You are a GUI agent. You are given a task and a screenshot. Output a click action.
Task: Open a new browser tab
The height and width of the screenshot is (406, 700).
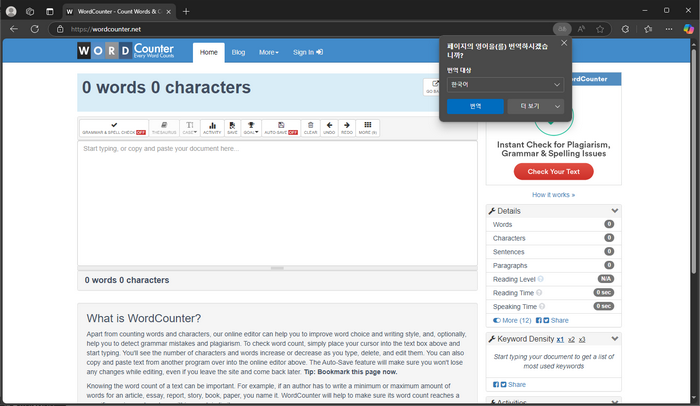coord(186,12)
